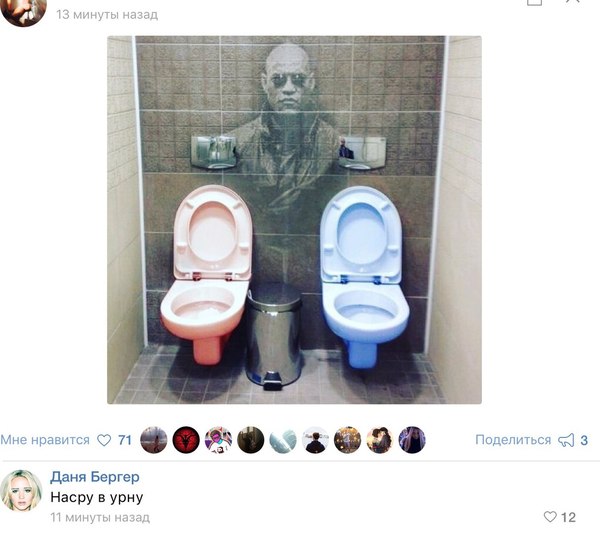
Task: Click the first liker avatar
Action: [x=154, y=440]
